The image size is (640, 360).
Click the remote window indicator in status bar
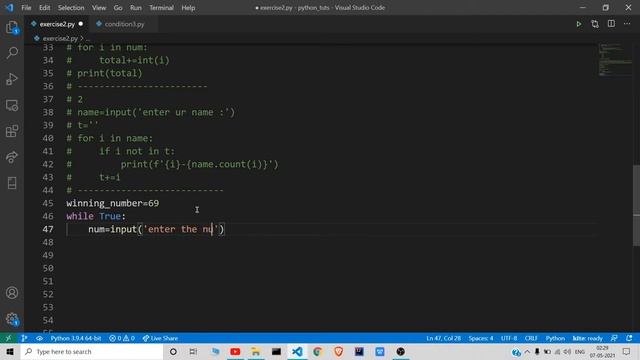8,338
